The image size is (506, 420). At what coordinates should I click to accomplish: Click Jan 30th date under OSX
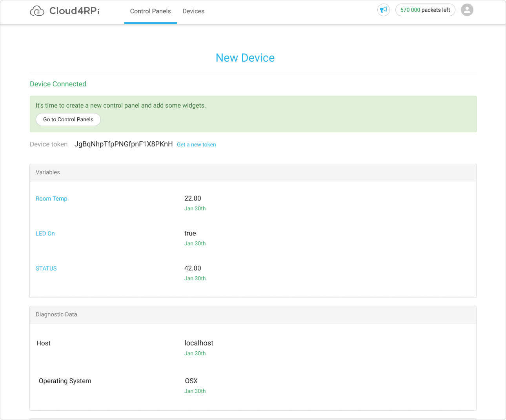click(x=195, y=391)
